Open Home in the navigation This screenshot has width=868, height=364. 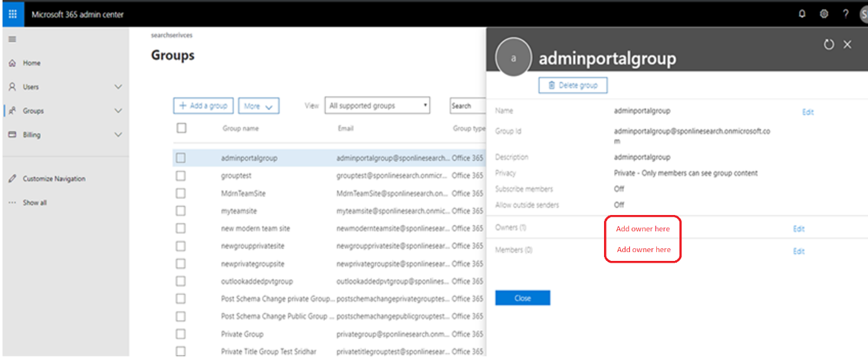[31, 63]
